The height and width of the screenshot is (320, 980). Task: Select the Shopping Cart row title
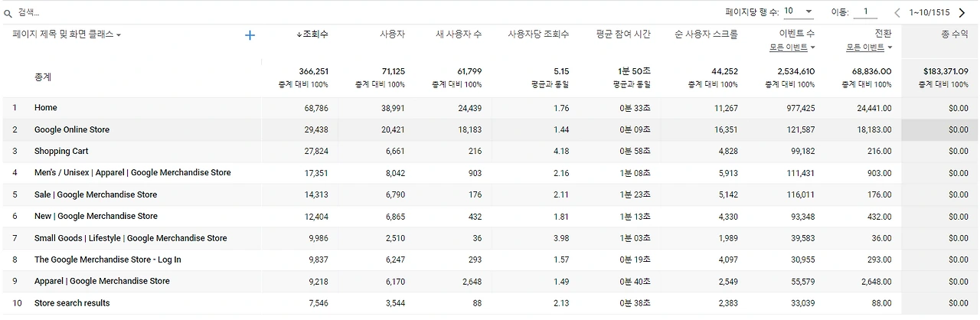62,152
